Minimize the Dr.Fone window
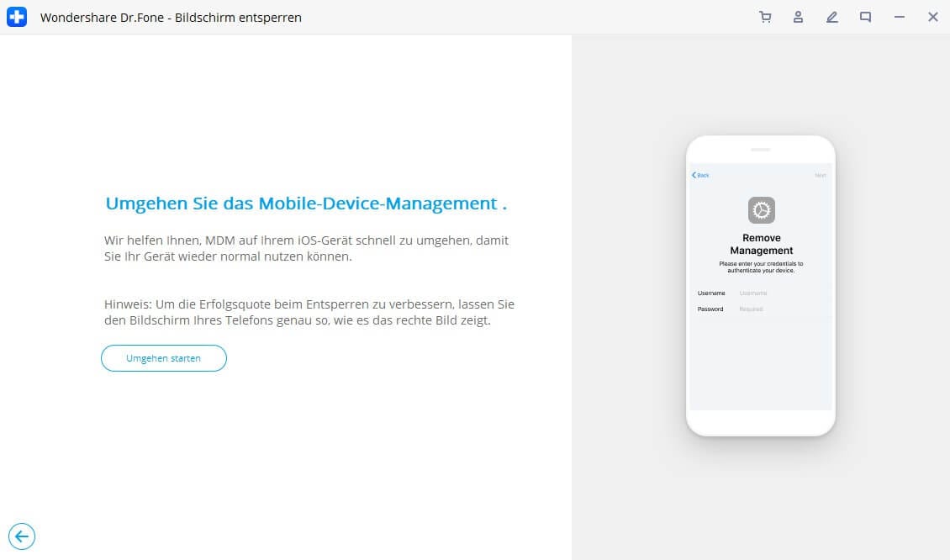The width and height of the screenshot is (950, 560). 899,17
